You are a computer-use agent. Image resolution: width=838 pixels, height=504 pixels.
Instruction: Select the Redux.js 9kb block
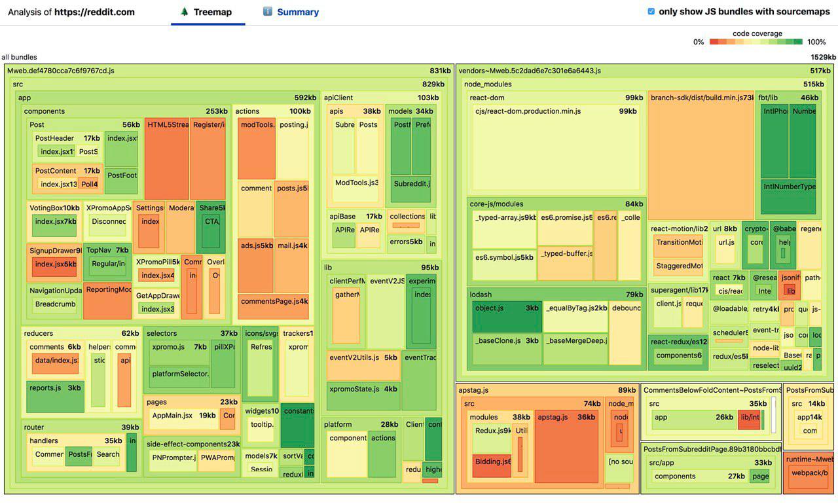(x=492, y=438)
